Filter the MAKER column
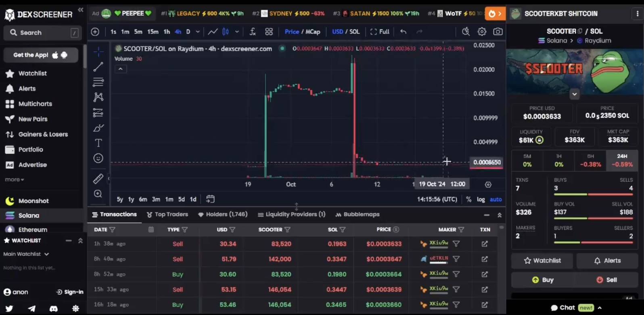The height and width of the screenshot is (315, 644). [461, 229]
